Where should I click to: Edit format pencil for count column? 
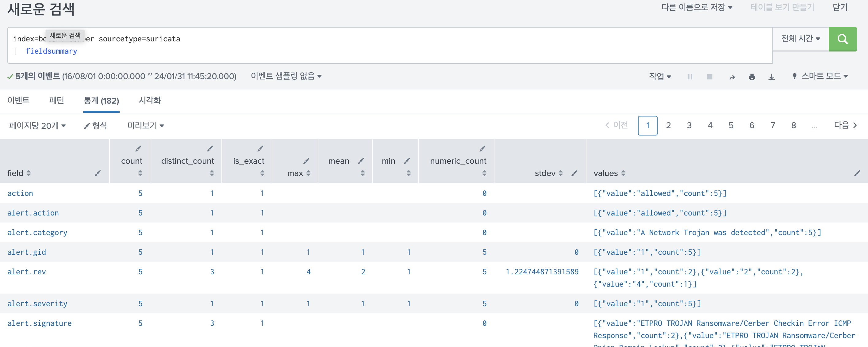138,149
